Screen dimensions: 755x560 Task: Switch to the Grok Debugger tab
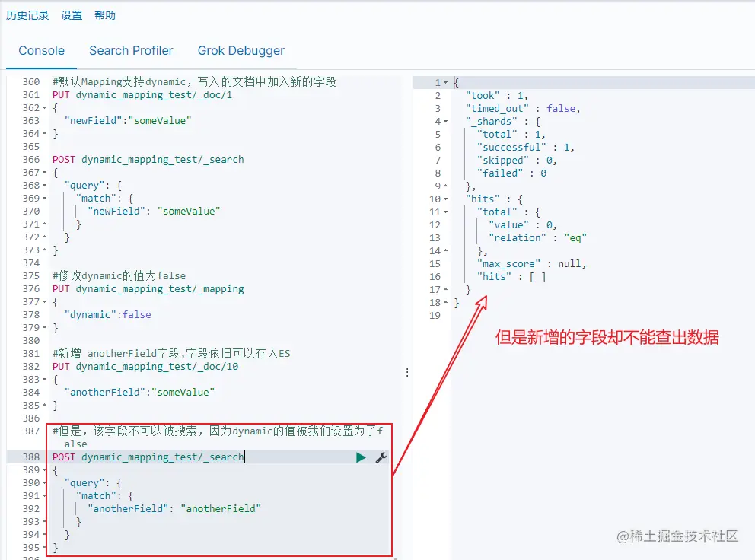[241, 50]
